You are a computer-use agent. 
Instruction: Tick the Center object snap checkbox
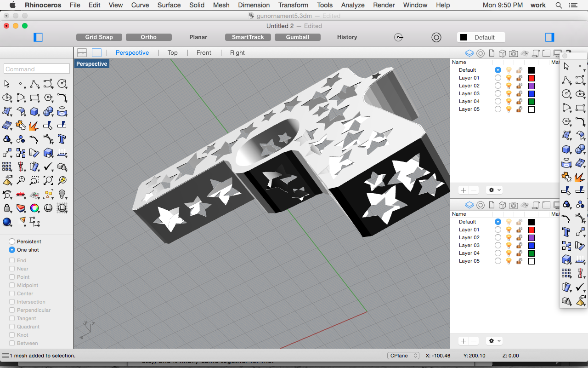(x=12, y=293)
